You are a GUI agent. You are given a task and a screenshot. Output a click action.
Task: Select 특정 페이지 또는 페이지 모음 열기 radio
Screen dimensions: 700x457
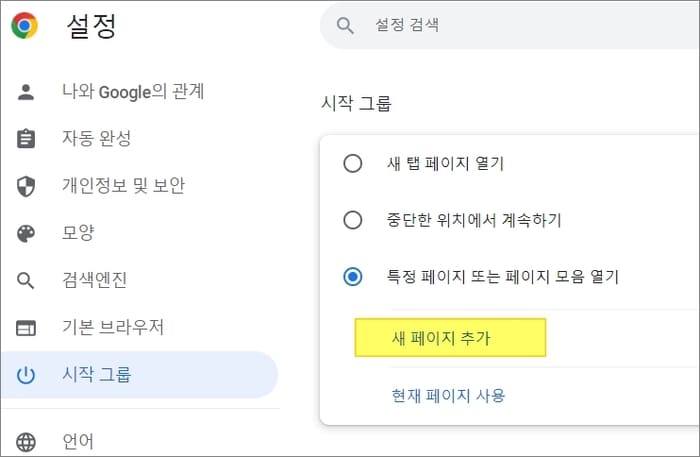(353, 277)
